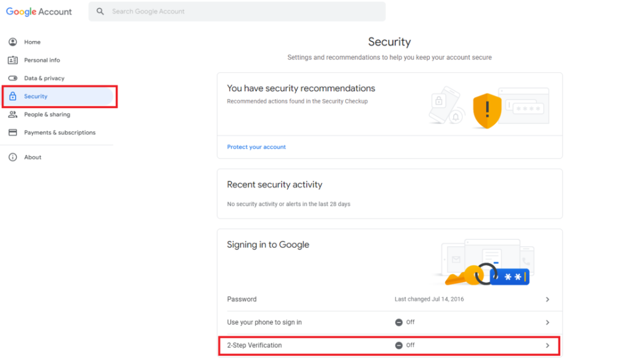
Task: Click the Personal info card icon
Action: [x=13, y=60]
